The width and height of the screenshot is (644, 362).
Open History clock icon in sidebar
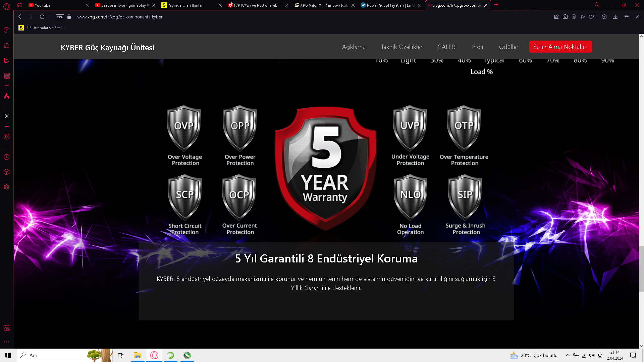tap(7, 157)
